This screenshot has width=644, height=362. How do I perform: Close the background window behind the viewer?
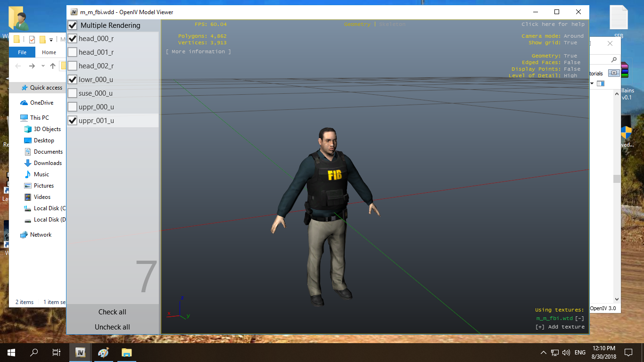pos(610,43)
